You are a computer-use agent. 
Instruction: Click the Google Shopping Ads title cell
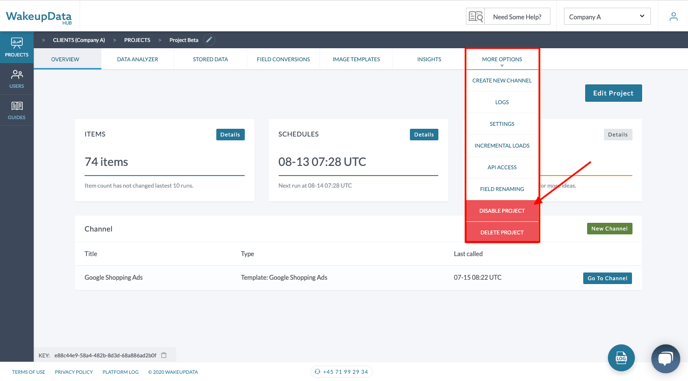coord(114,277)
